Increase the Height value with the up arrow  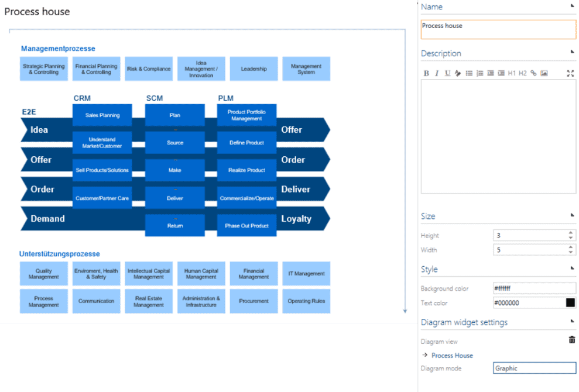(x=570, y=232)
